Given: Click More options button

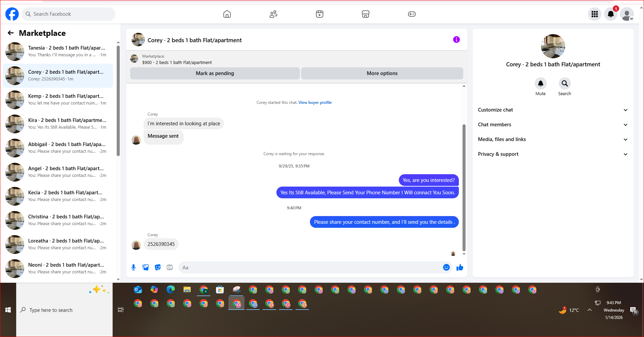Looking at the screenshot, I should coord(382,73).
